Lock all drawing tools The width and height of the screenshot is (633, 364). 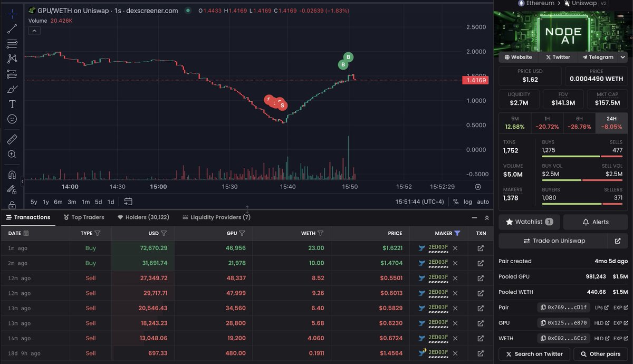12,204
